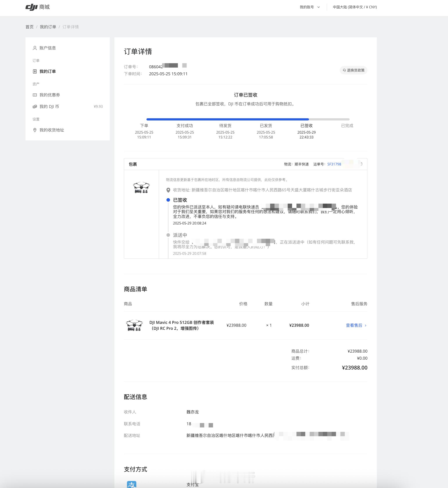448x488 pixels.
Task: Open 我的收货地址 in the sidebar
Action: point(52,130)
